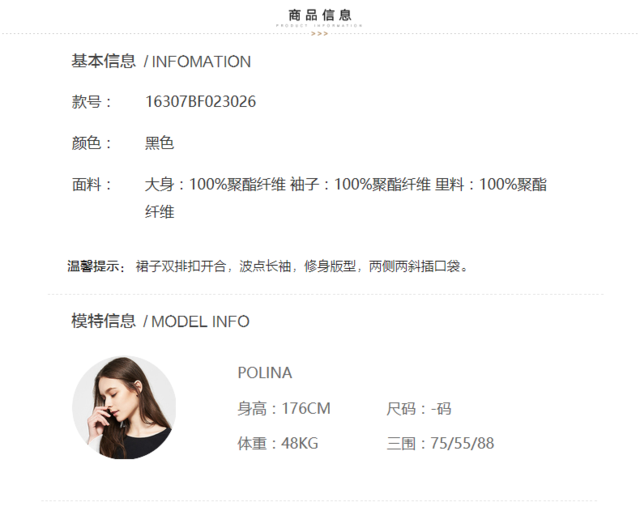Click the 温馨提示 bold label
Image resolution: width=640 pixels, height=515 pixels.
96,266
